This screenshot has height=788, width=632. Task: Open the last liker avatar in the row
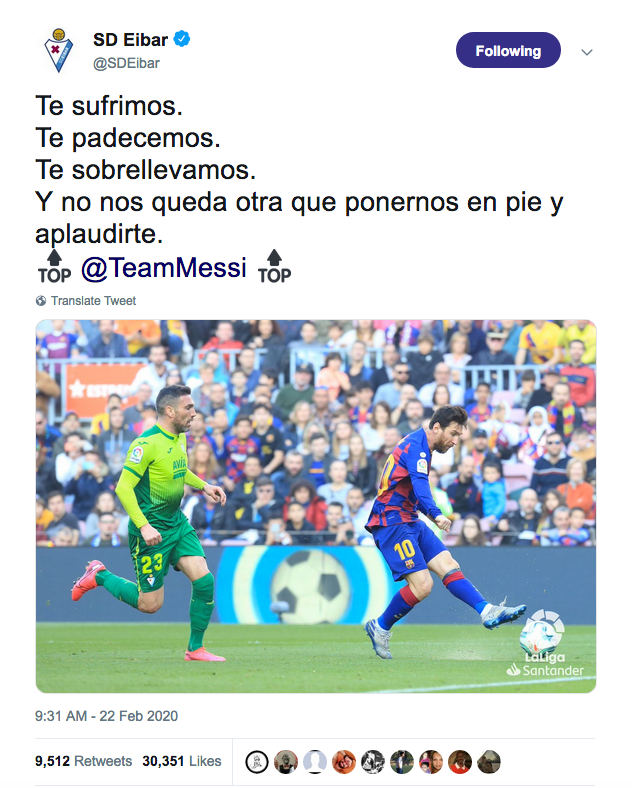point(489,762)
